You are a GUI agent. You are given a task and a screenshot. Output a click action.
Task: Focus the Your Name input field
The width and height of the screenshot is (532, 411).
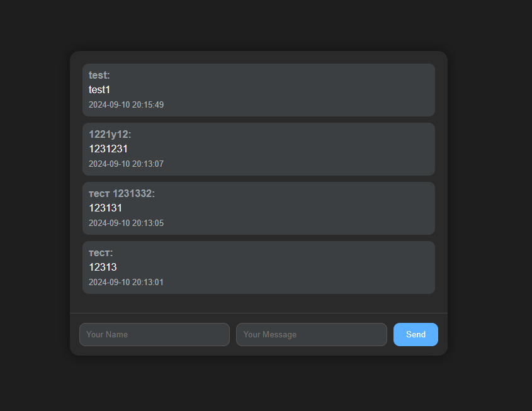click(154, 334)
